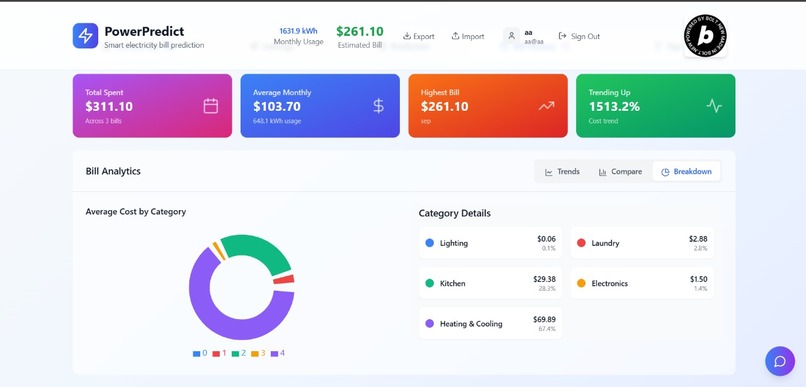Click the Bill Analytics heading

point(113,171)
